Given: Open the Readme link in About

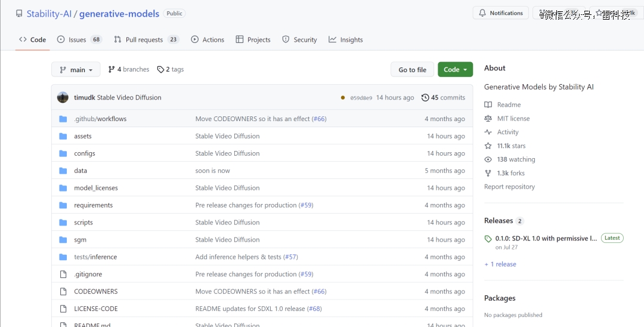Looking at the screenshot, I should (503, 105).
